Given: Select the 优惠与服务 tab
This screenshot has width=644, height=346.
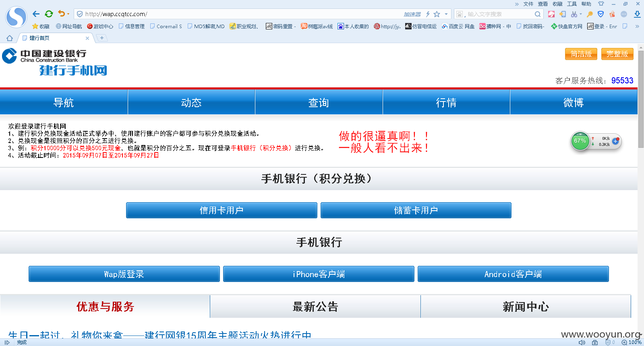Looking at the screenshot, I should [x=105, y=307].
